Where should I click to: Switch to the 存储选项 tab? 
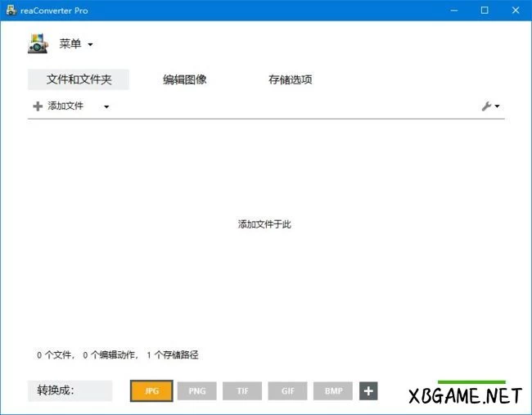pyautogui.click(x=290, y=79)
